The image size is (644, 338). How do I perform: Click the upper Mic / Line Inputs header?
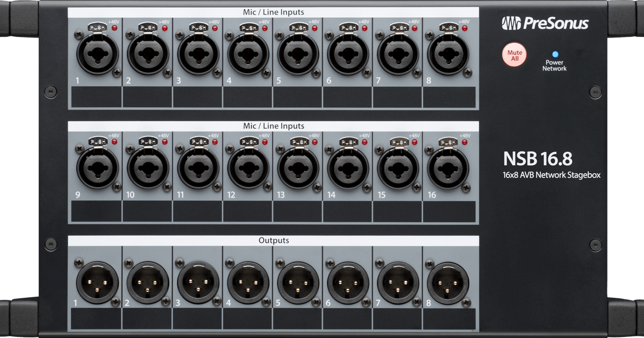(274, 12)
